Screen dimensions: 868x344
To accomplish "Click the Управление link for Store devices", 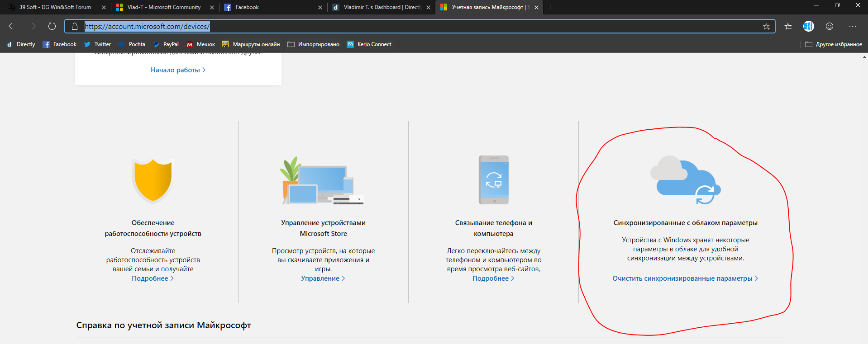I will pyautogui.click(x=323, y=278).
